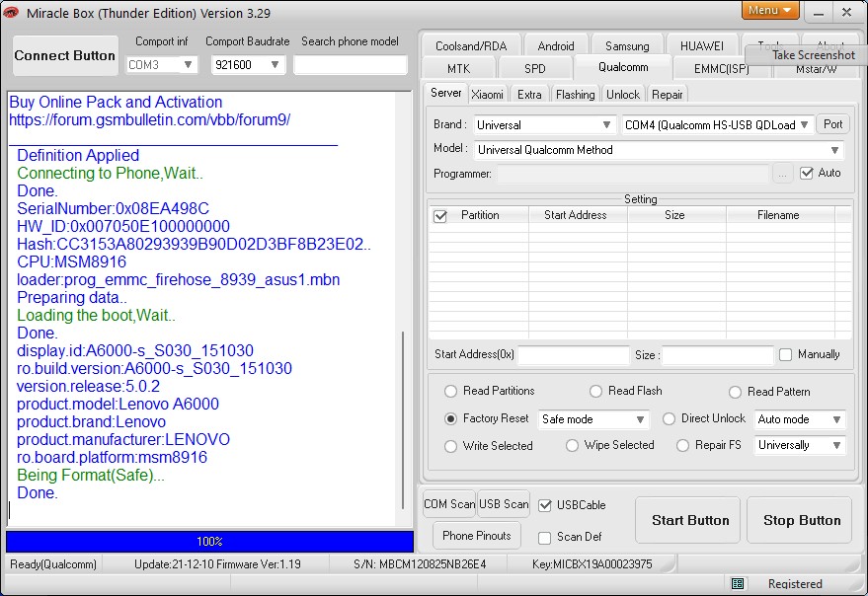Open the gsmbulletin forum link in log
Screen dimensions: 868x596
(x=149, y=120)
